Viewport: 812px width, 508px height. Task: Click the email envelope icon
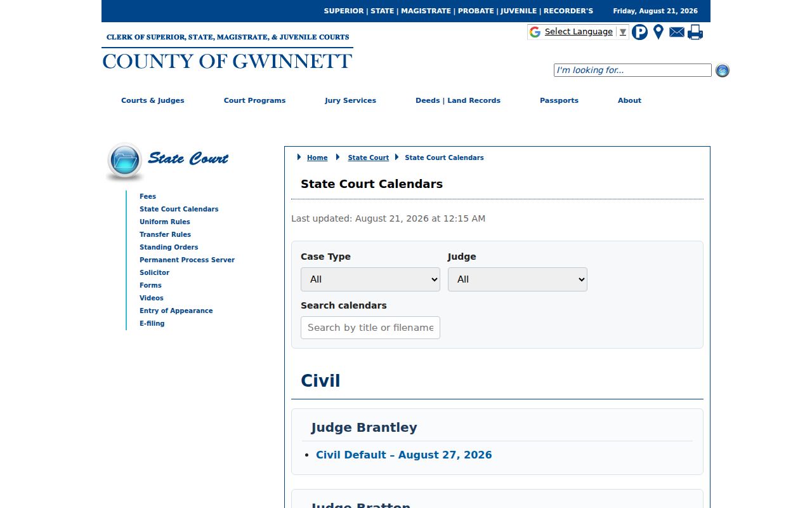[x=677, y=32]
